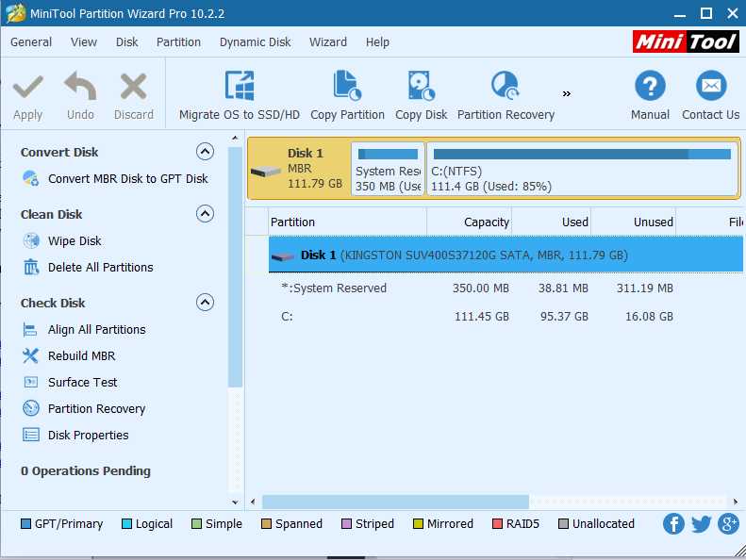Click the sidebar vertical scrollbar thumb
The image size is (746, 560).
(x=235, y=267)
